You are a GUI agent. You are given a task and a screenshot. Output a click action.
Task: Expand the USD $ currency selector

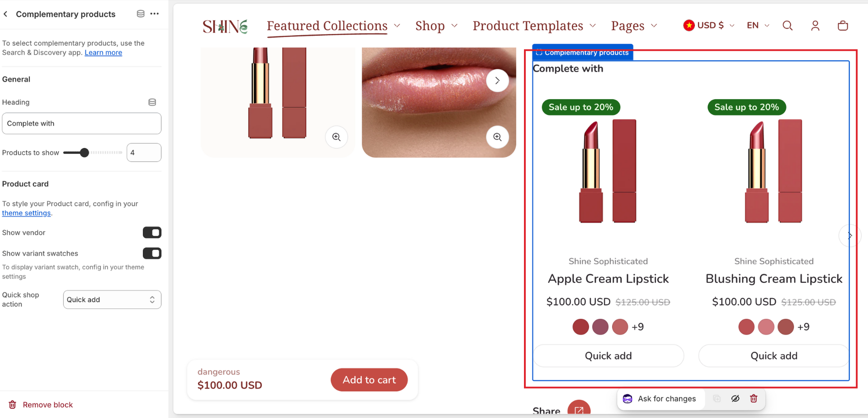click(x=708, y=25)
